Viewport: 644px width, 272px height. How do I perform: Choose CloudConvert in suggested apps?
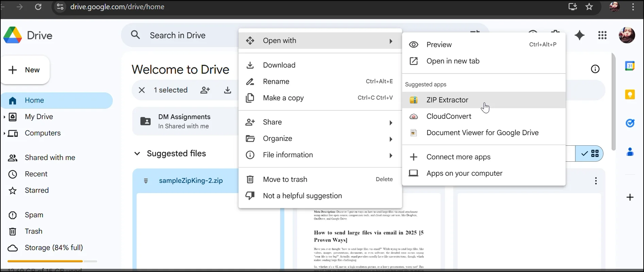coord(484,116)
